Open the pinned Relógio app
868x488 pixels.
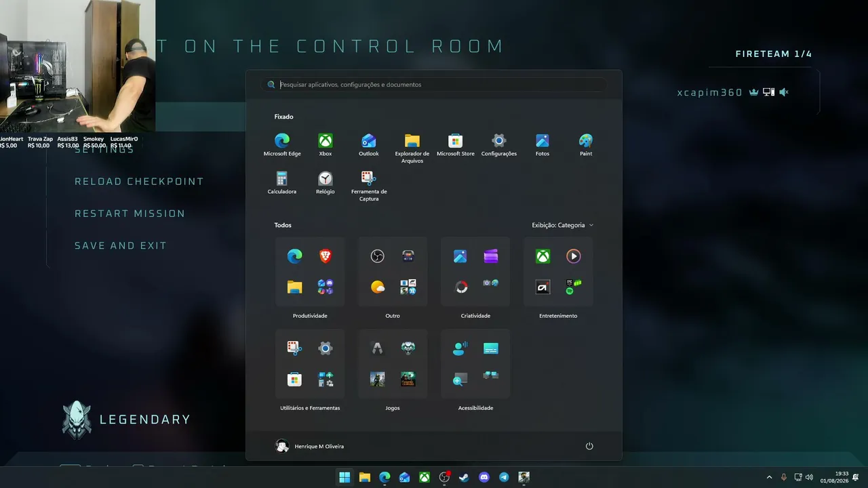coord(325,183)
